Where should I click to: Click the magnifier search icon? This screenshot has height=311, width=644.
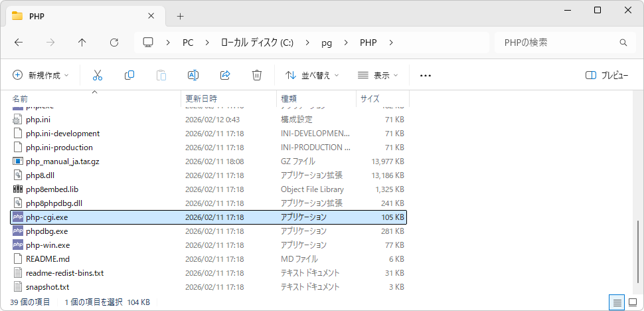point(623,43)
